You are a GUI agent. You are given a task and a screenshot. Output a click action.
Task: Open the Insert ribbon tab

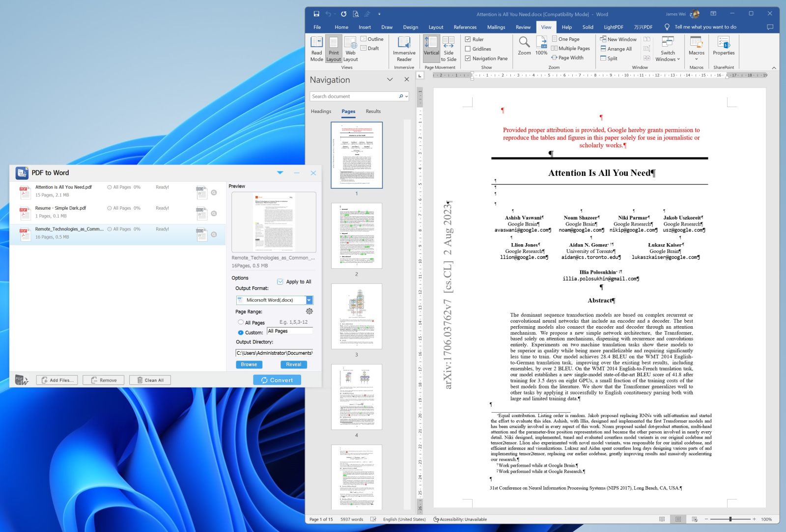point(365,27)
